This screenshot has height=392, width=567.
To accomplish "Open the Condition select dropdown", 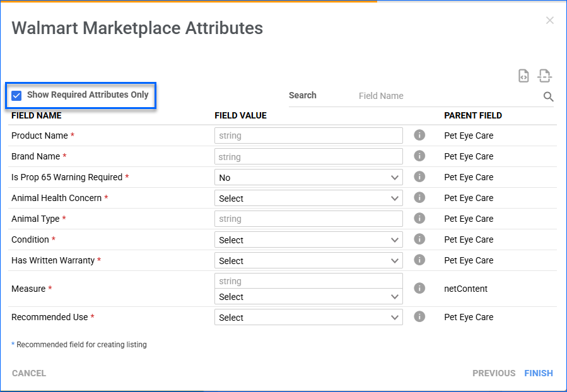I will click(308, 240).
